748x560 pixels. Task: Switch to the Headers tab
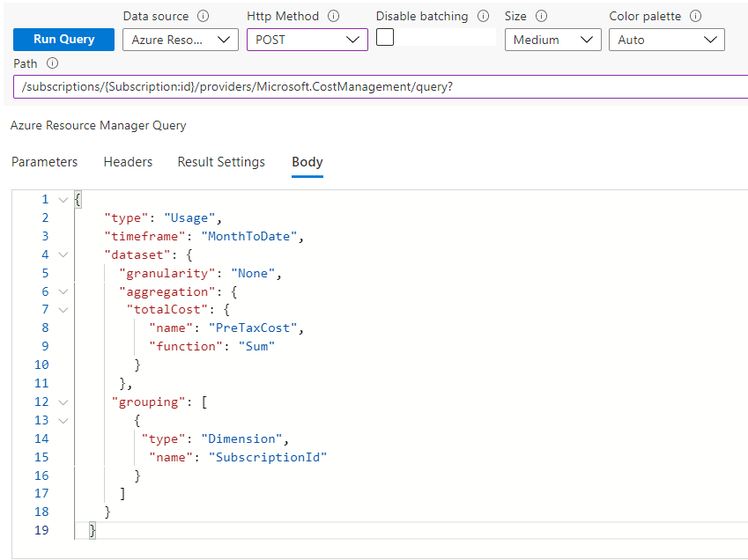[128, 162]
